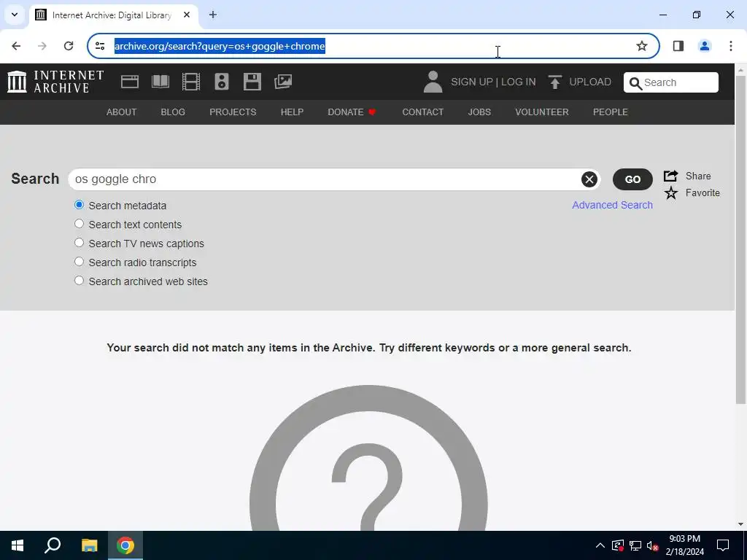Image resolution: width=747 pixels, height=560 pixels.
Task: Open the Audio speaker icon
Action: coord(222,82)
